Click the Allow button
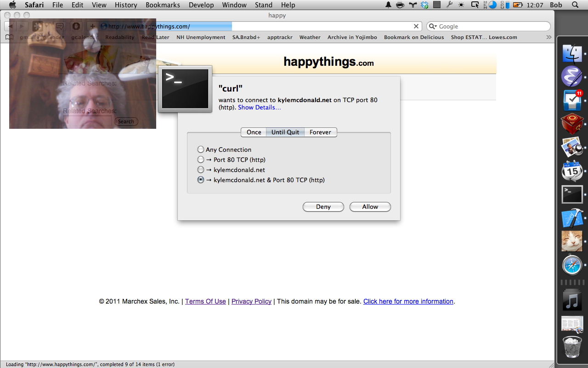 tap(370, 207)
